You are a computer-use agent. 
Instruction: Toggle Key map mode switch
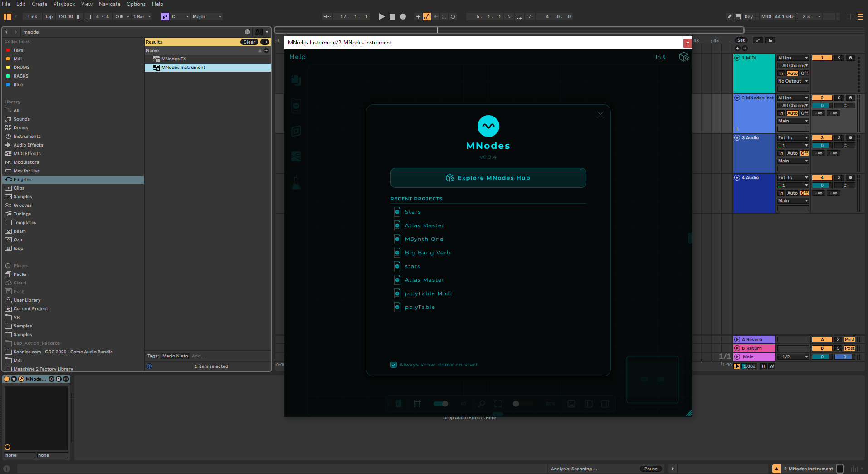pos(749,17)
